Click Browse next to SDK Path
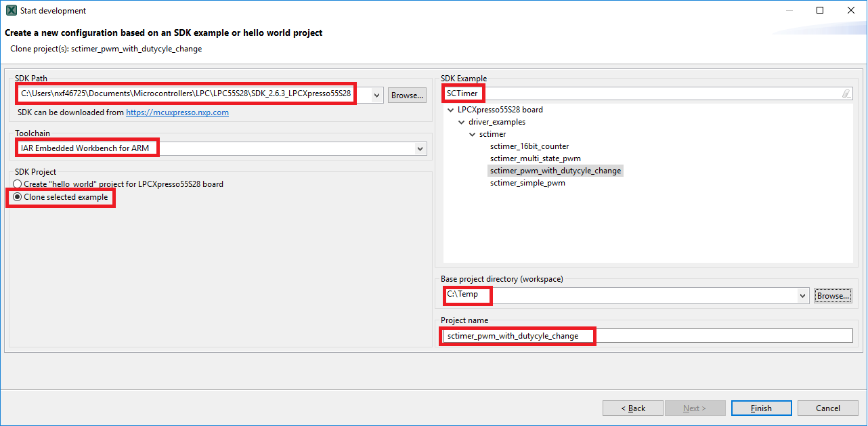The height and width of the screenshot is (426, 868). tap(407, 95)
